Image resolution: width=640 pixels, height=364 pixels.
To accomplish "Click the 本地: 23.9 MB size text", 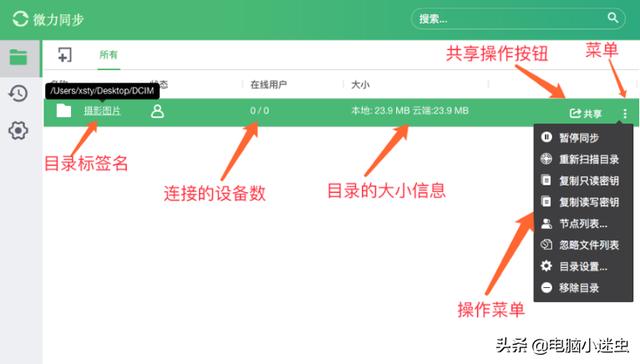I will [380, 111].
